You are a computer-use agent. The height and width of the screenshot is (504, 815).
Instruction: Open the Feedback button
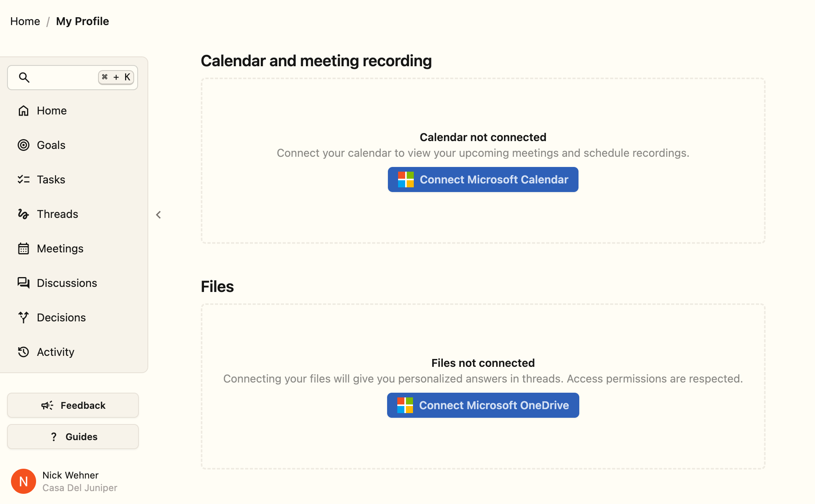pos(73,405)
